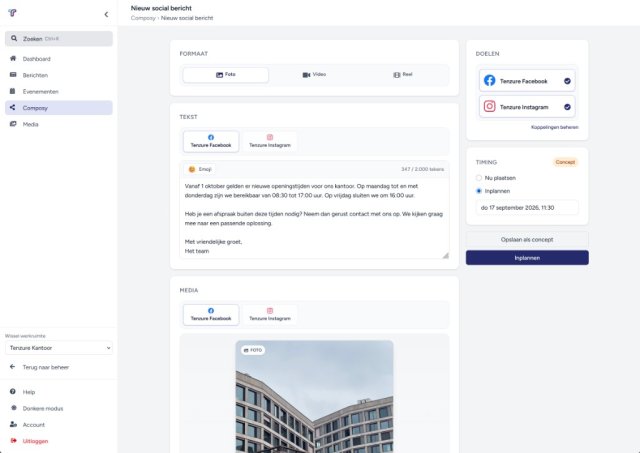Click the Reel film icon
This screenshot has height=453, width=640.
click(397, 75)
